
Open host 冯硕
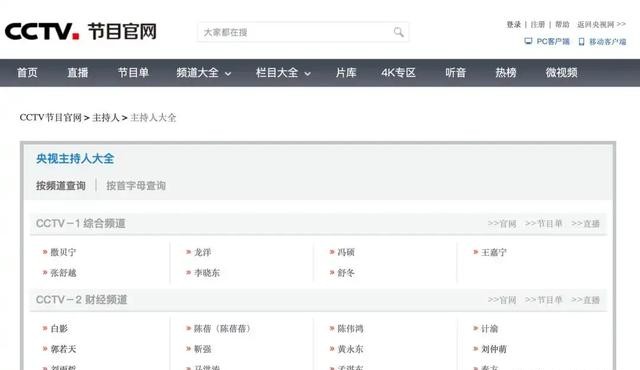[346, 252]
